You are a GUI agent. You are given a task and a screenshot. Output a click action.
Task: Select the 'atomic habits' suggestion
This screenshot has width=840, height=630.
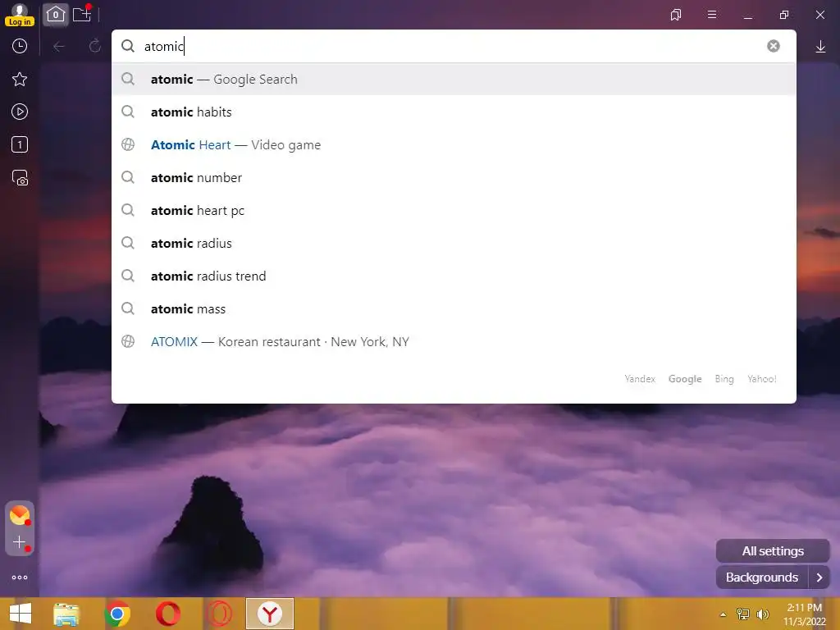pos(454,112)
